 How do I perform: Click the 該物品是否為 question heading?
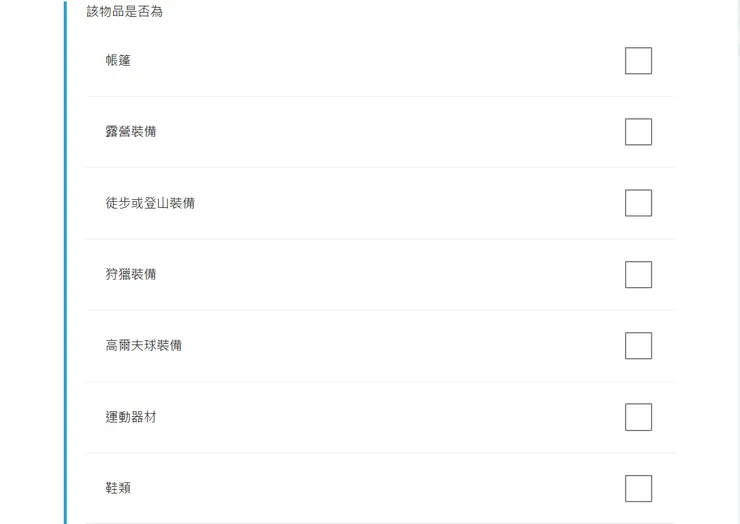[125, 12]
